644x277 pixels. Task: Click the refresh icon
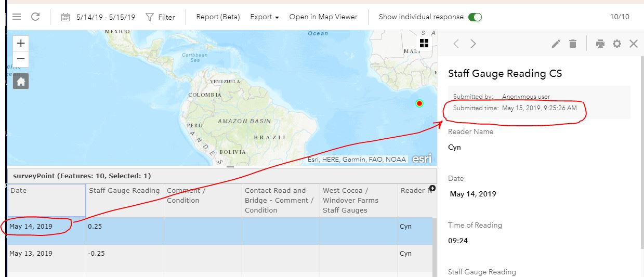pos(35,17)
